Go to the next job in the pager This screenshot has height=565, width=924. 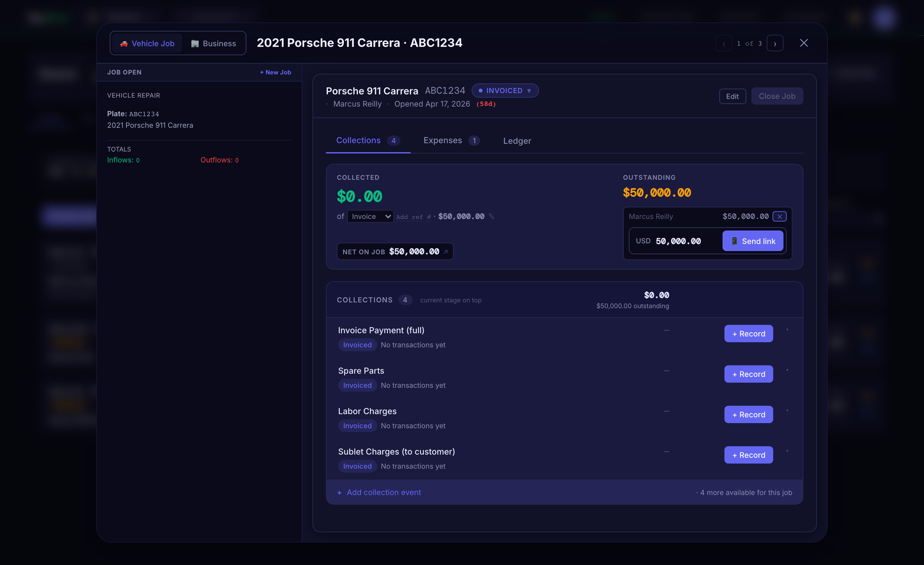[775, 43]
